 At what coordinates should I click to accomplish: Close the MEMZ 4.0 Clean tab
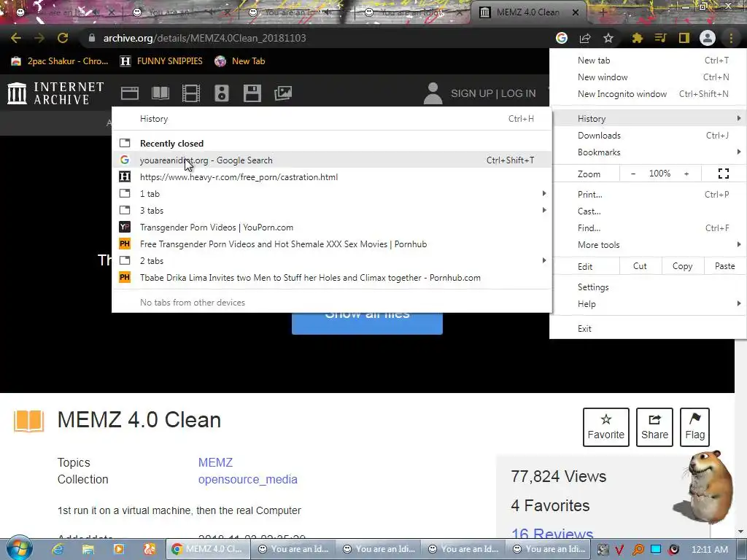click(x=575, y=12)
